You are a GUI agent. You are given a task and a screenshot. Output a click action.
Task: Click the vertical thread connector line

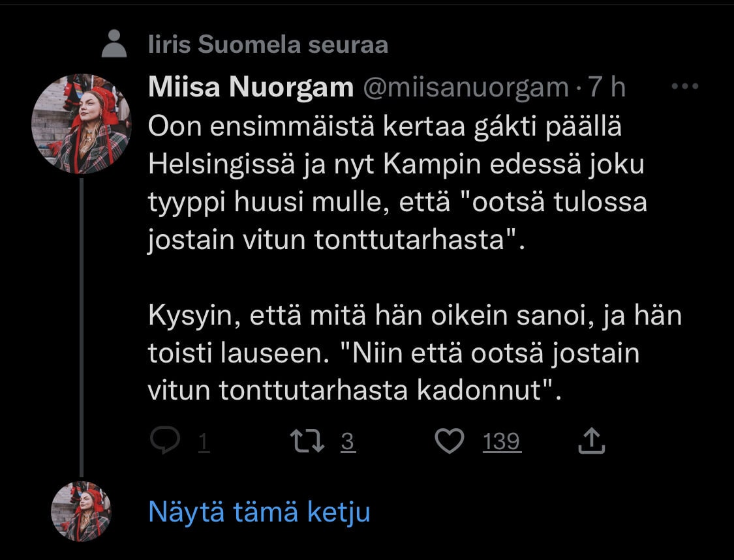coord(82,326)
